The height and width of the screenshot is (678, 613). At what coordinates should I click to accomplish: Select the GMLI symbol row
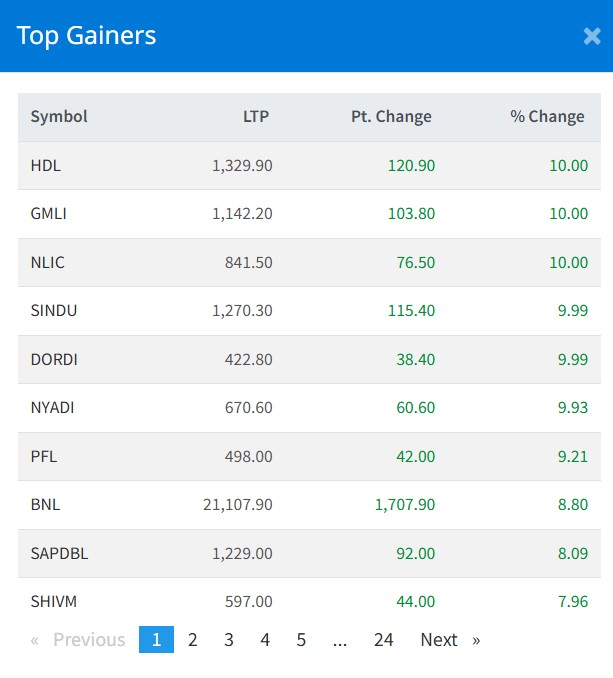(49, 214)
